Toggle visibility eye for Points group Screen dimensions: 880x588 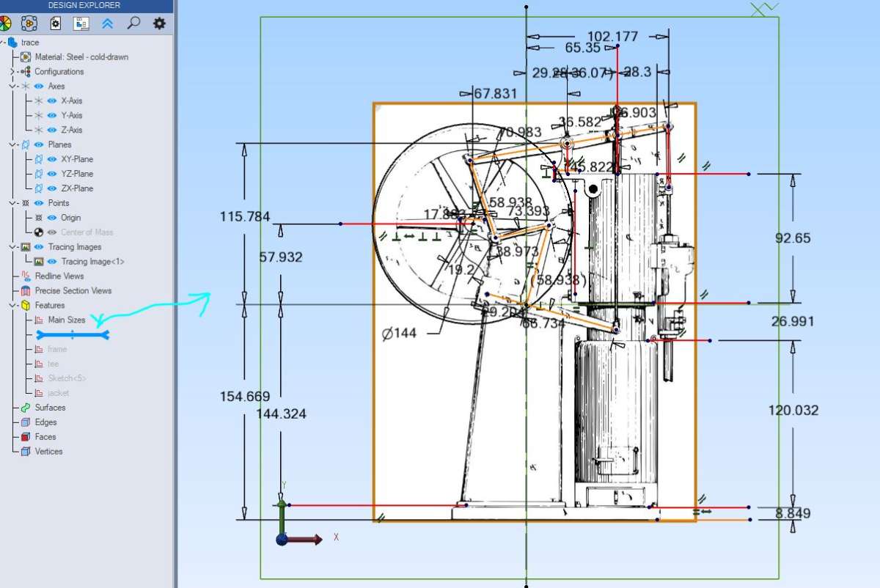(39, 203)
